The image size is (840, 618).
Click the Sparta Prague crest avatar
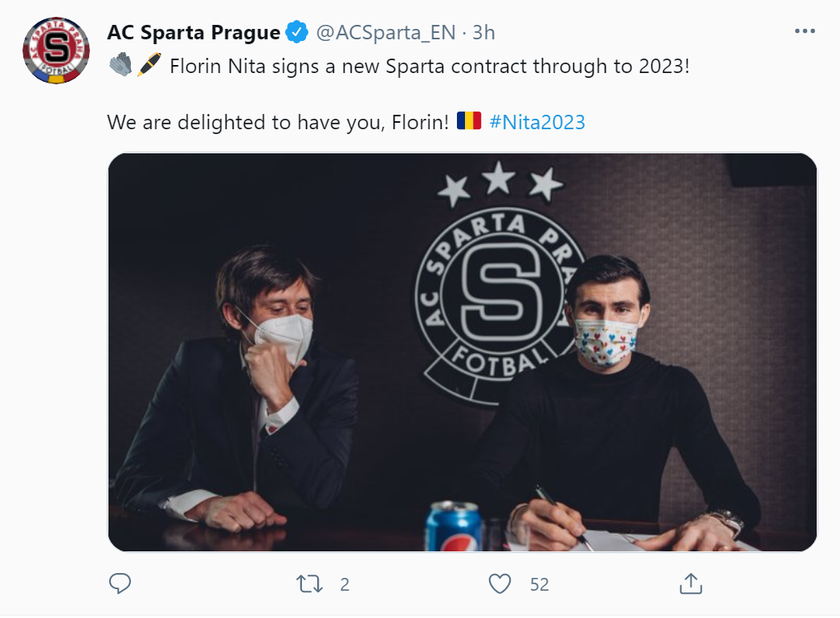pyautogui.click(x=55, y=50)
